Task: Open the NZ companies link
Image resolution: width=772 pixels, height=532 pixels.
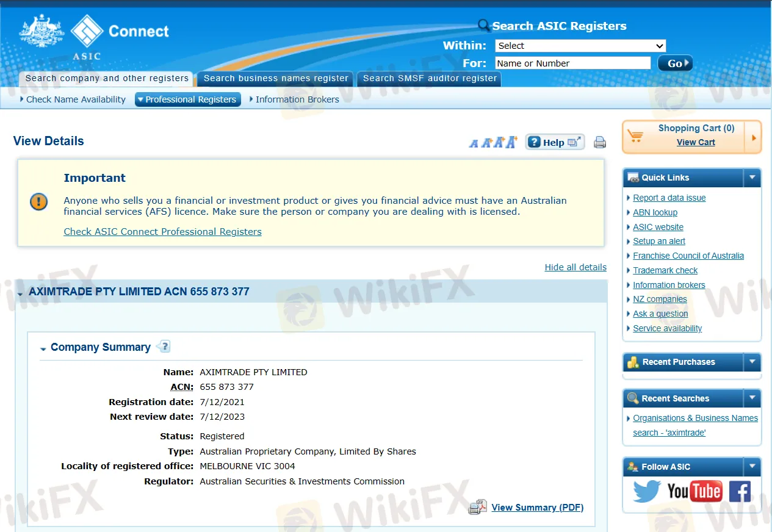Action: [660, 299]
